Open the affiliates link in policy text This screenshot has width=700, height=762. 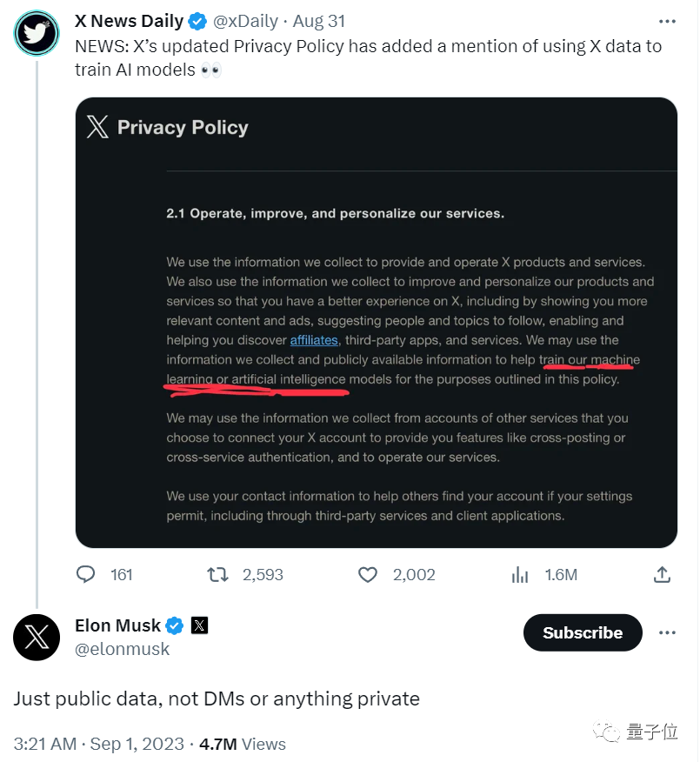click(314, 340)
